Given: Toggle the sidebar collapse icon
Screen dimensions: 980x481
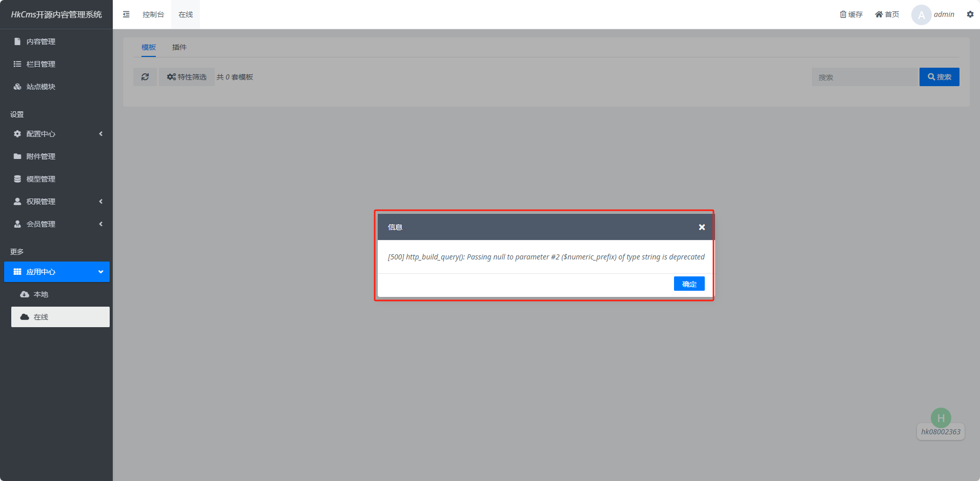Looking at the screenshot, I should point(126,14).
